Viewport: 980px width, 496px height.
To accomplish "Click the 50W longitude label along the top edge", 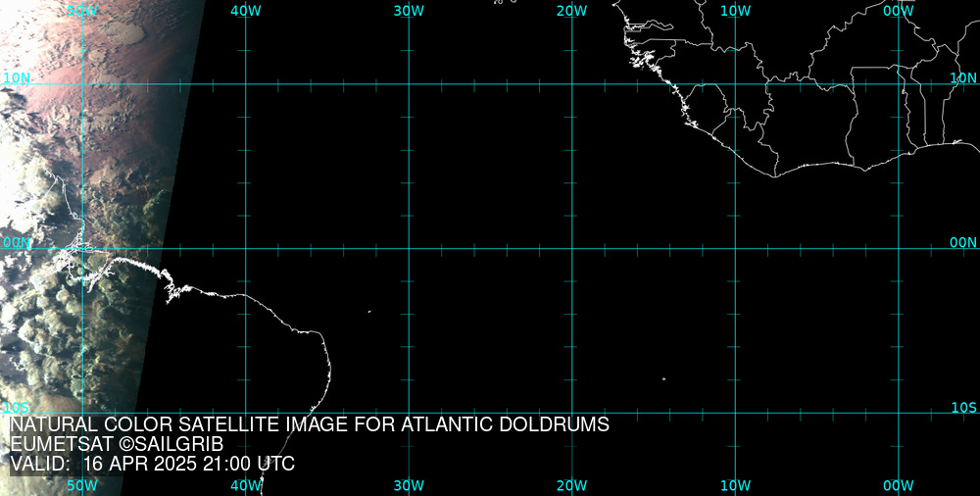I will pyautogui.click(x=82, y=11).
